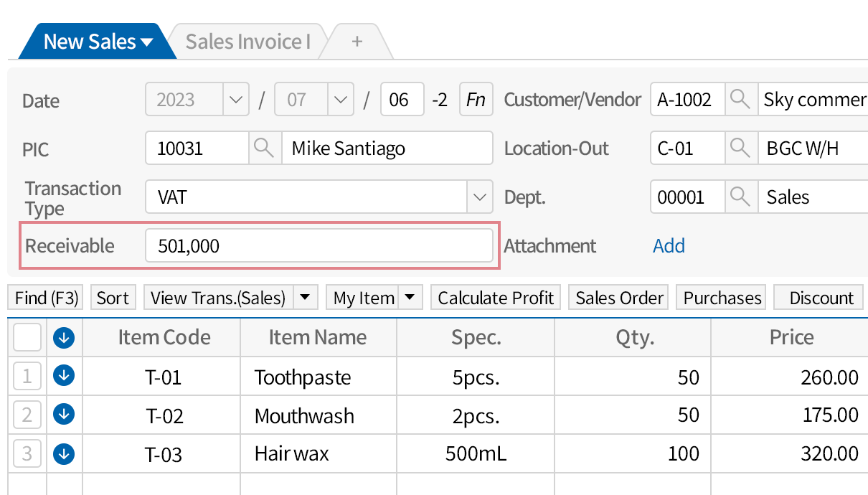Switch to the Sales Invoice I tab
Image resolution: width=868 pixels, height=495 pixels.
(x=247, y=41)
